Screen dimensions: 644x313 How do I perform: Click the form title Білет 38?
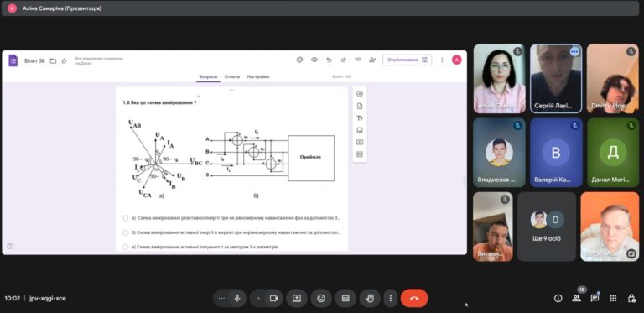click(34, 60)
